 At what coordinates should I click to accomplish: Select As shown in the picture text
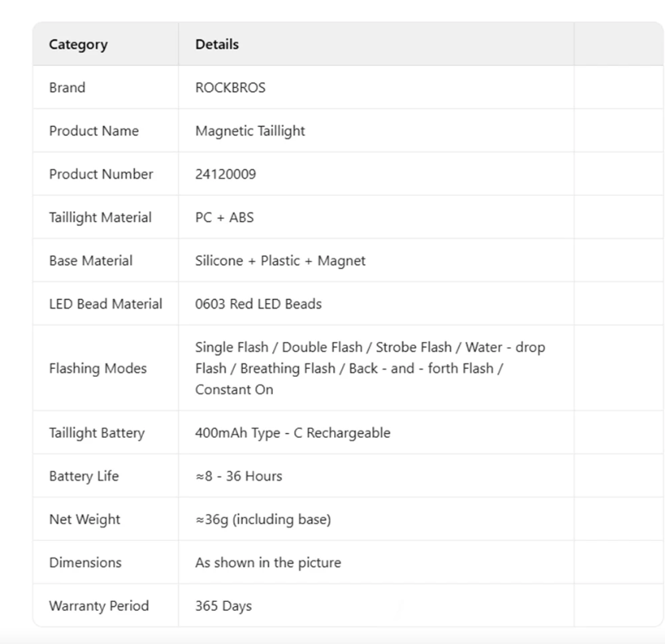(x=267, y=562)
